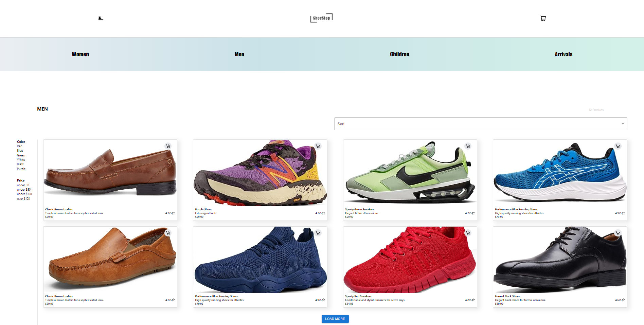
Task: Click the boot icon at top left
Action: [101, 18]
